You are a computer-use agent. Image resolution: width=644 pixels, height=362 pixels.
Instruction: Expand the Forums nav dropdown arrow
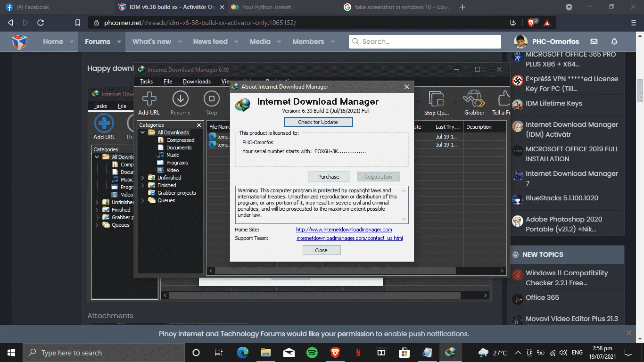tap(119, 41)
